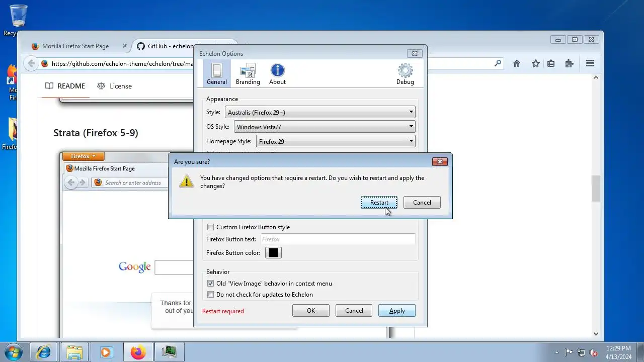This screenshot has width=644, height=362.
Task: Open the Firefox home page icon
Action: coord(516,63)
